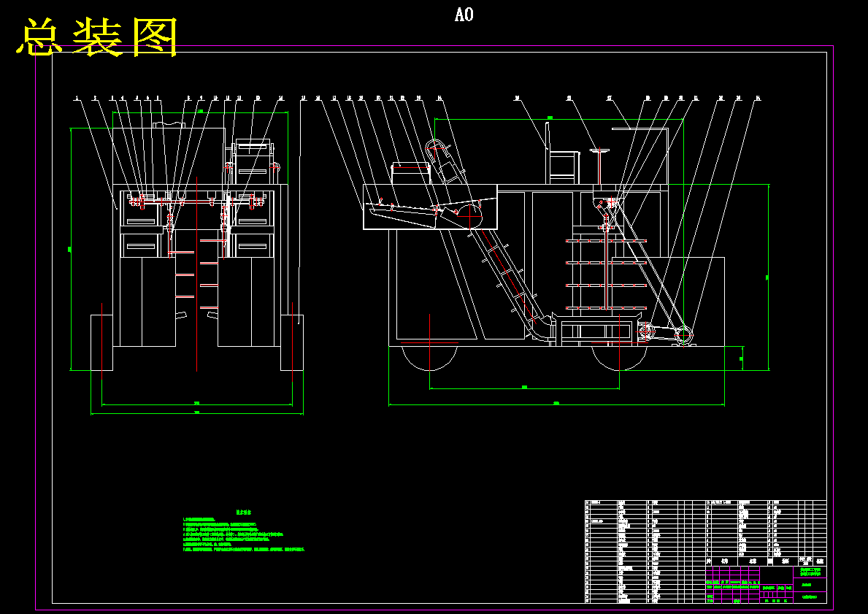Image resolution: width=868 pixels, height=614 pixels.
Task: Click the left wheel rectangle in the front view
Action: (x=102, y=342)
